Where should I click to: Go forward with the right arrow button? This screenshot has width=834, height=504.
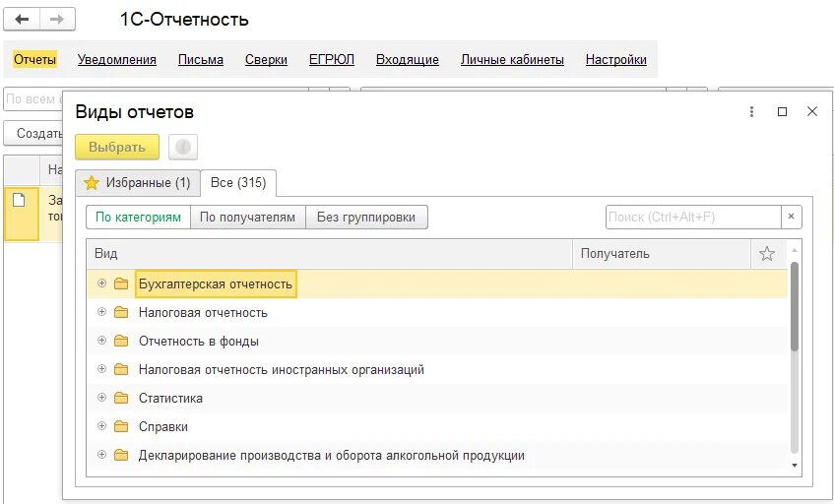tap(57, 20)
